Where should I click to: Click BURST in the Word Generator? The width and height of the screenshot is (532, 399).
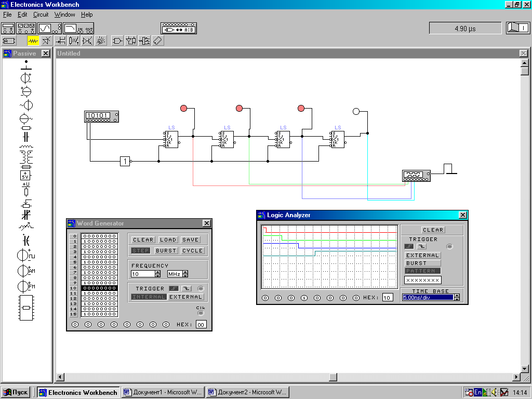coord(166,251)
